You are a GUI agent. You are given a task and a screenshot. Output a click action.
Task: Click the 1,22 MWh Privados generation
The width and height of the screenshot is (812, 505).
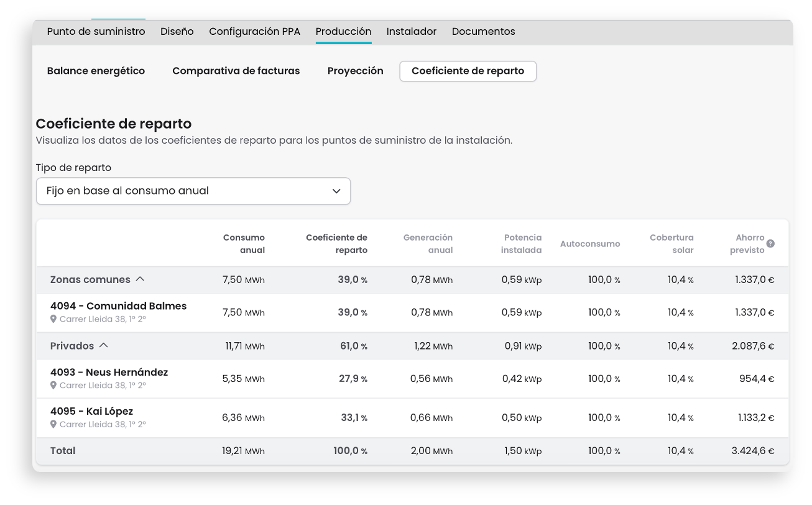click(x=433, y=346)
